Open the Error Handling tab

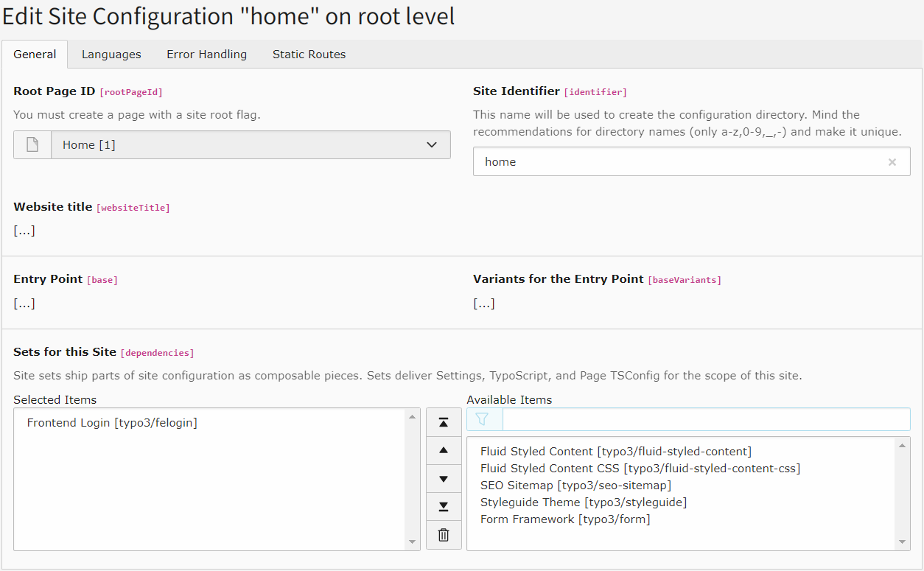point(206,55)
